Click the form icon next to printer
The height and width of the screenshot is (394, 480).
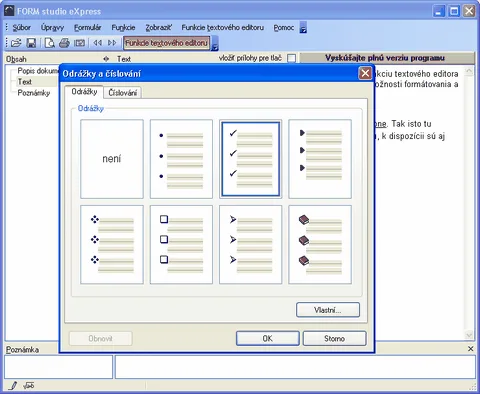tap(79, 43)
